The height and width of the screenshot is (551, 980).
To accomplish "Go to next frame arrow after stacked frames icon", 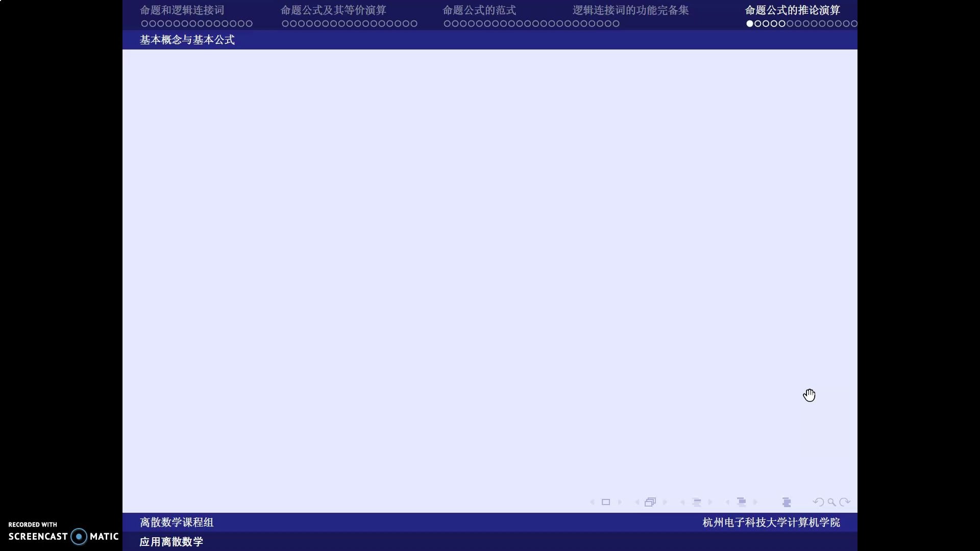I will [x=665, y=502].
